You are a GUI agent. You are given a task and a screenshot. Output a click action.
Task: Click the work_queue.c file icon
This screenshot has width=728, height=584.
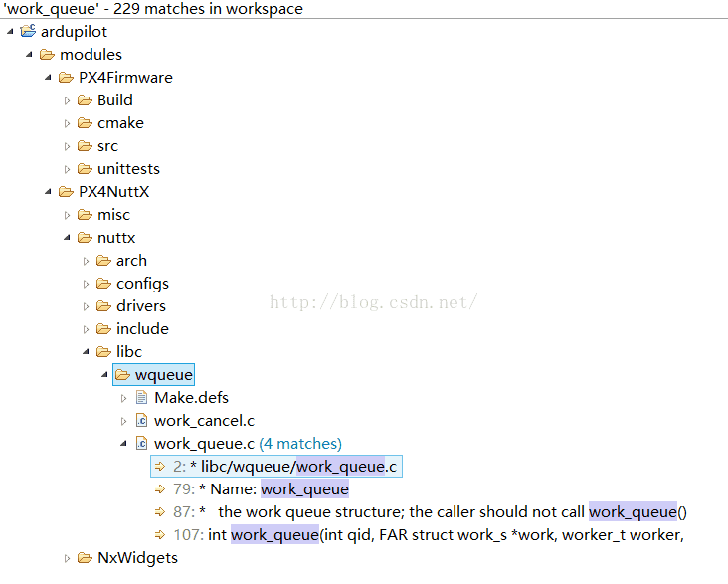point(141,444)
